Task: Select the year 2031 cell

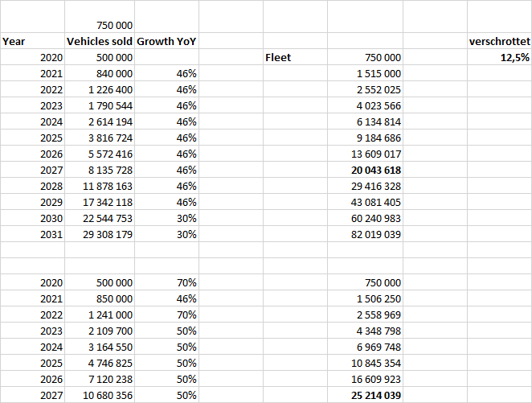Action: 32,234
